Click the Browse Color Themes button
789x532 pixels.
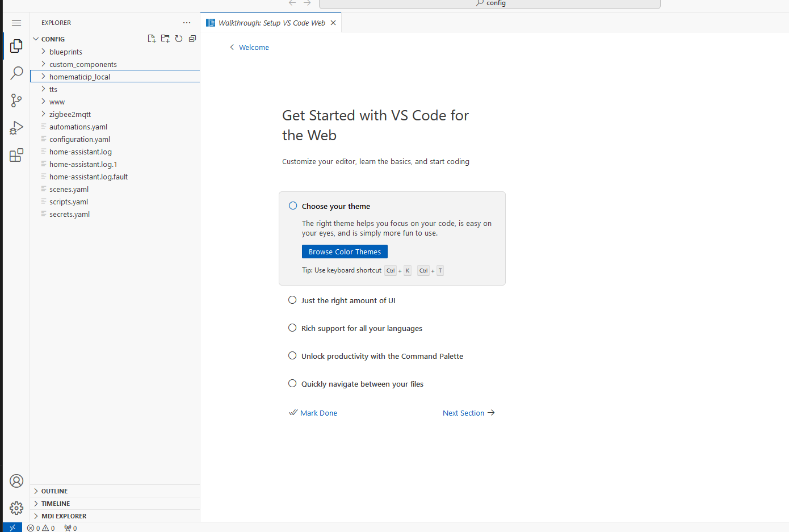pyautogui.click(x=345, y=252)
